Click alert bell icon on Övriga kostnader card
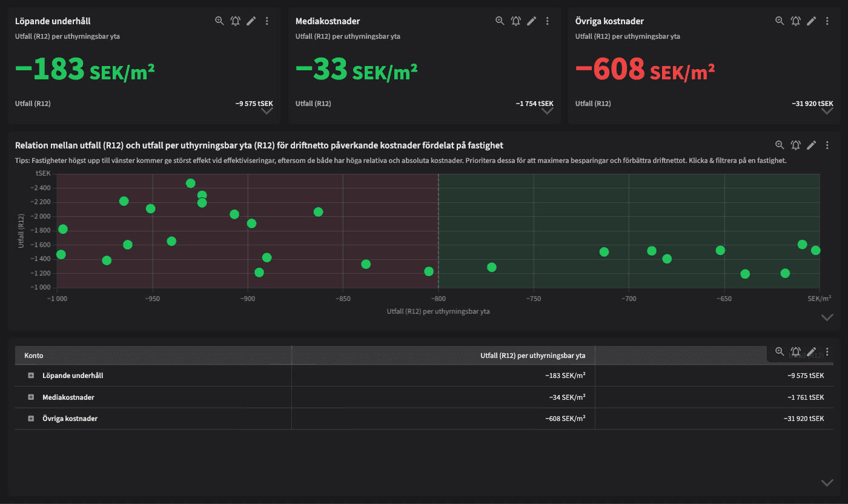The width and height of the screenshot is (848, 504). click(795, 21)
